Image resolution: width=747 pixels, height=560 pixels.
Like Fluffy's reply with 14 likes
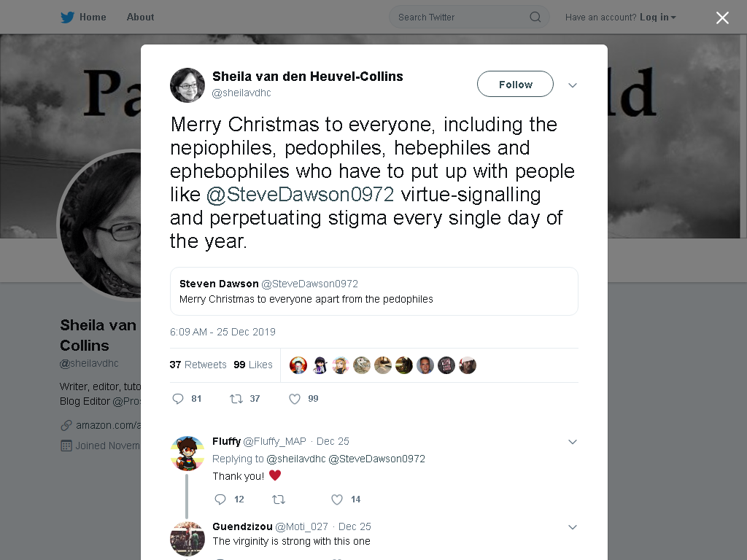[x=337, y=499]
